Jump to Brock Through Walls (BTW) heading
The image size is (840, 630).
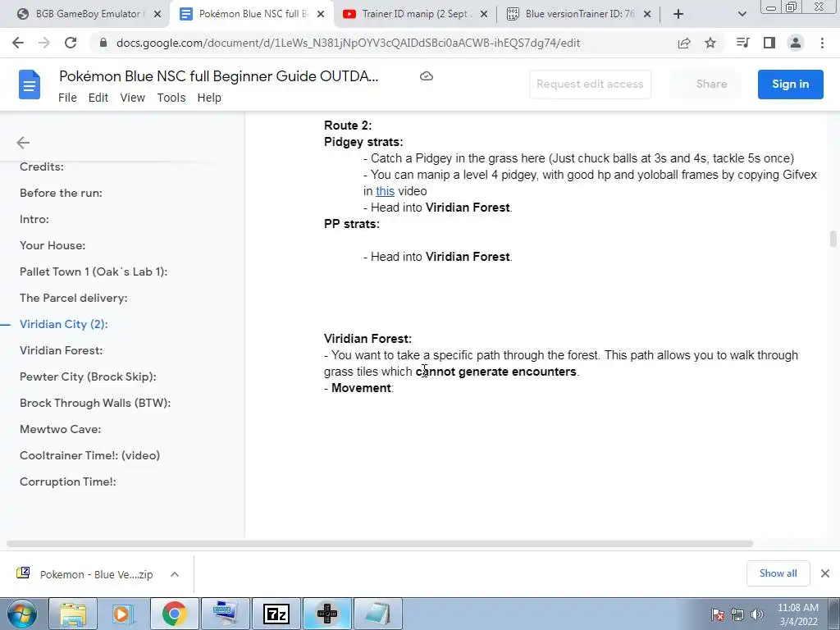(x=95, y=403)
